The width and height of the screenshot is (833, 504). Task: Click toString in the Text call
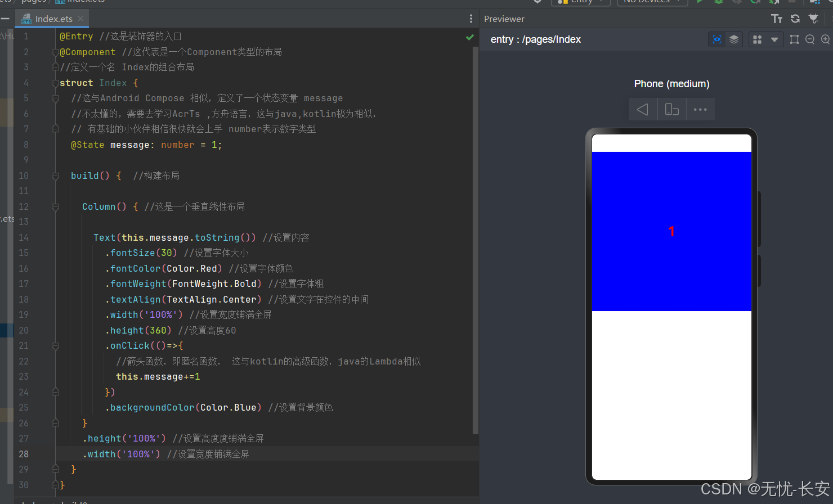coord(217,237)
